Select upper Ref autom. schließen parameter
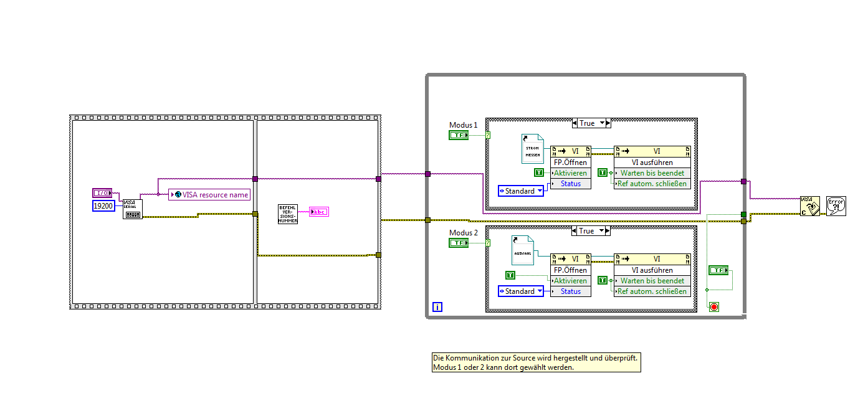This screenshot has height=401, width=868. [652, 184]
